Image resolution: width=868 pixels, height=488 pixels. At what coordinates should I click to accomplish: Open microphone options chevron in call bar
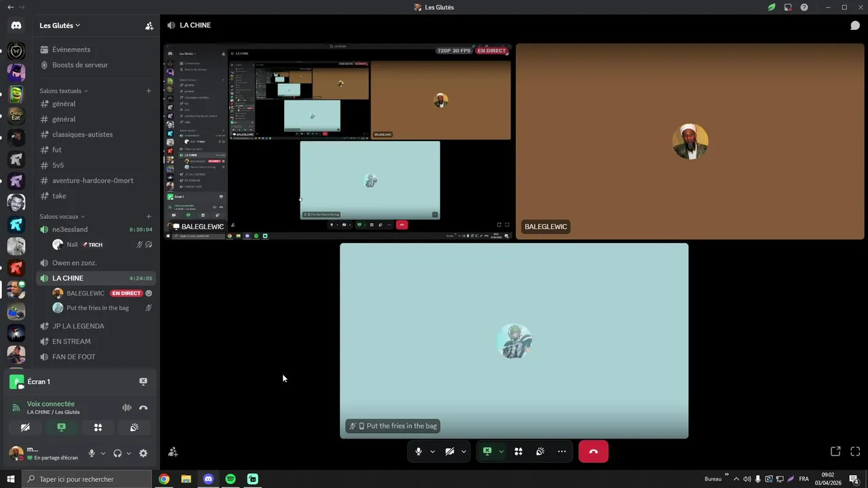433,451
